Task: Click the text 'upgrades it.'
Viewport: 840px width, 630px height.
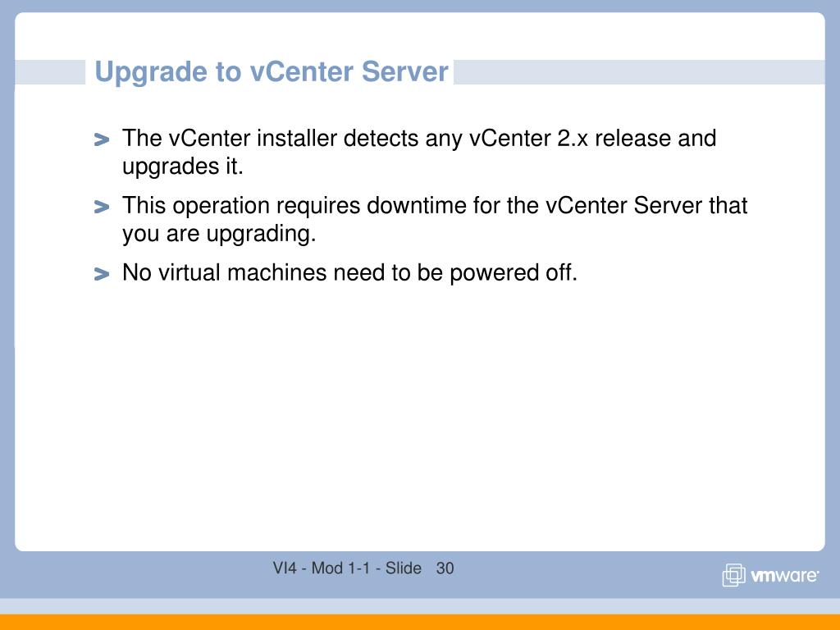Action: point(183,167)
